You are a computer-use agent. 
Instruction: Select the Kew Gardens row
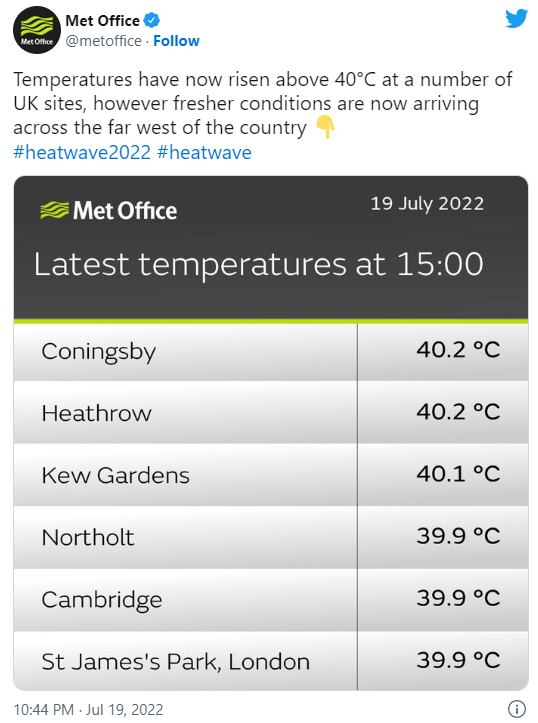[x=271, y=475]
